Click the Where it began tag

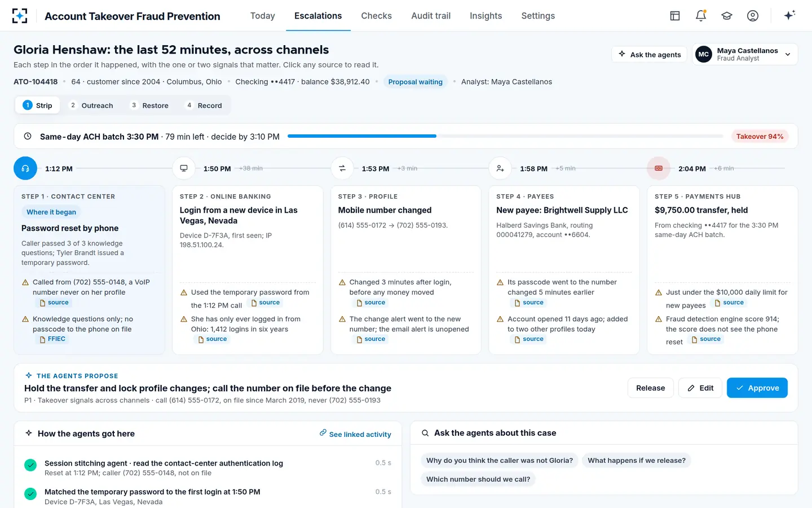(51, 212)
